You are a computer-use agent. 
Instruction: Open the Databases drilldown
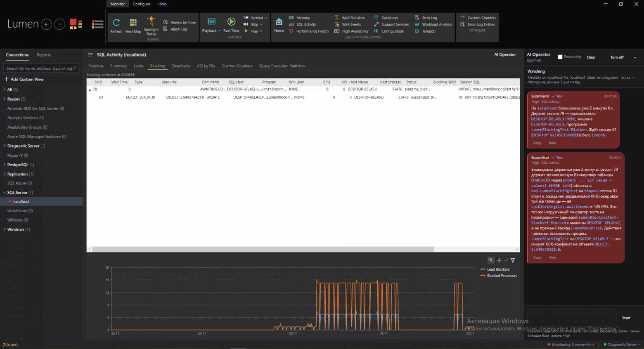tap(386, 18)
